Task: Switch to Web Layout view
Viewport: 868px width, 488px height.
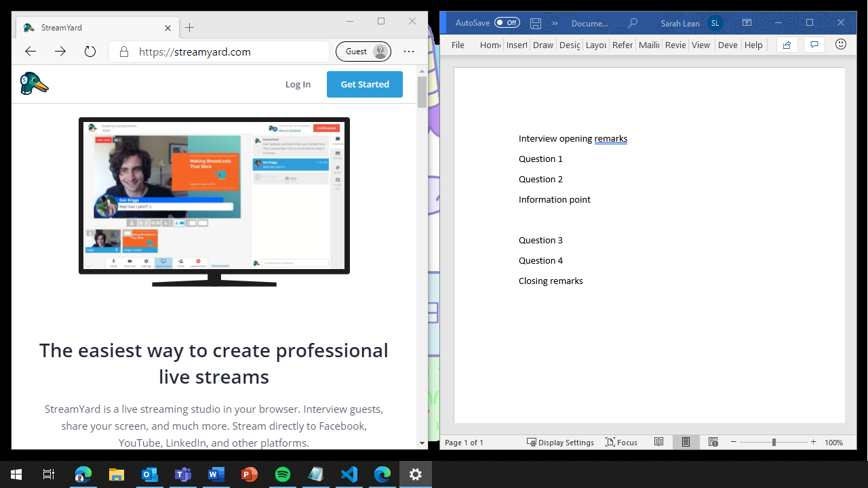Action: [x=713, y=442]
